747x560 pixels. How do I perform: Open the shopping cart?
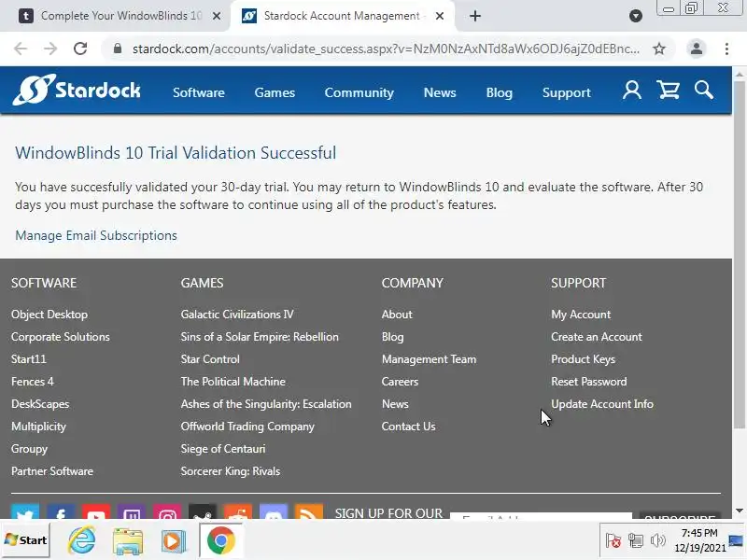pyautogui.click(x=668, y=90)
